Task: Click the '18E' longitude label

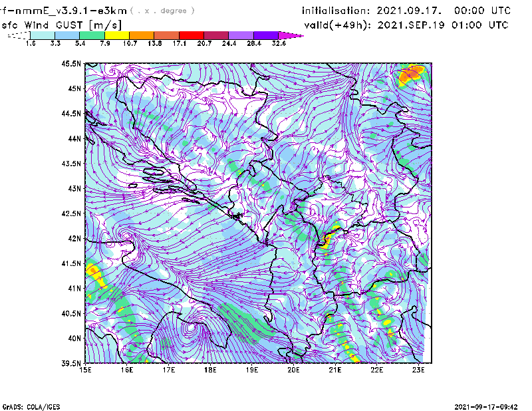Action: (x=210, y=370)
